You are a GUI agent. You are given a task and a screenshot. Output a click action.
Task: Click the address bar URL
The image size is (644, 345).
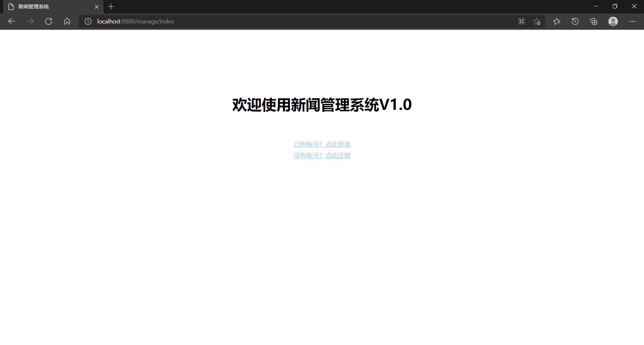pyautogui.click(x=135, y=21)
